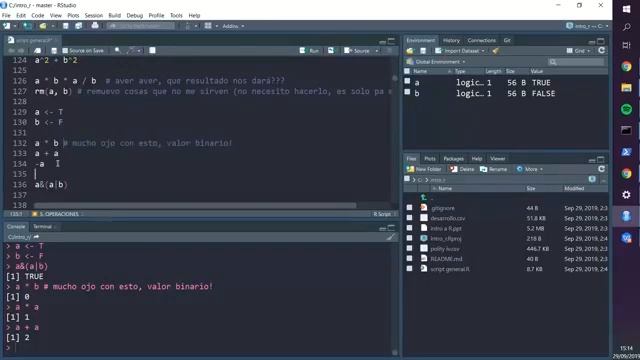
Task: Click Rename in Files pane
Action: click(x=493, y=169)
